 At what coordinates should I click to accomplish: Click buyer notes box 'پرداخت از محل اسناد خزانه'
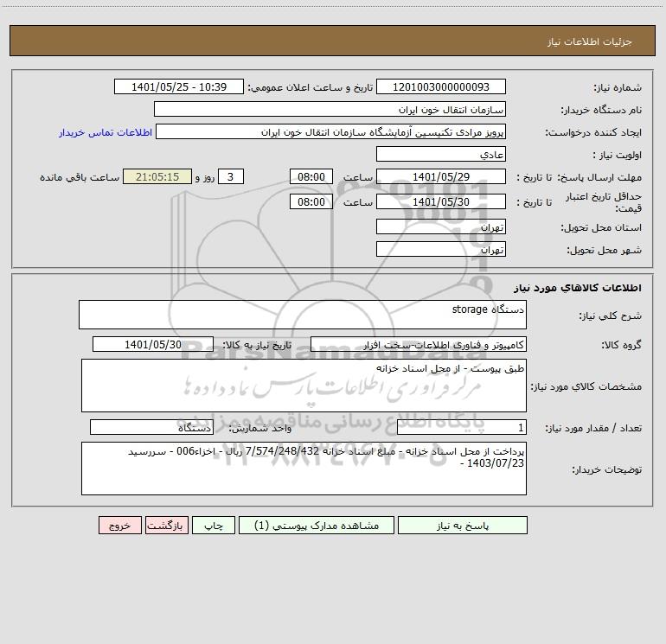tap(304, 469)
